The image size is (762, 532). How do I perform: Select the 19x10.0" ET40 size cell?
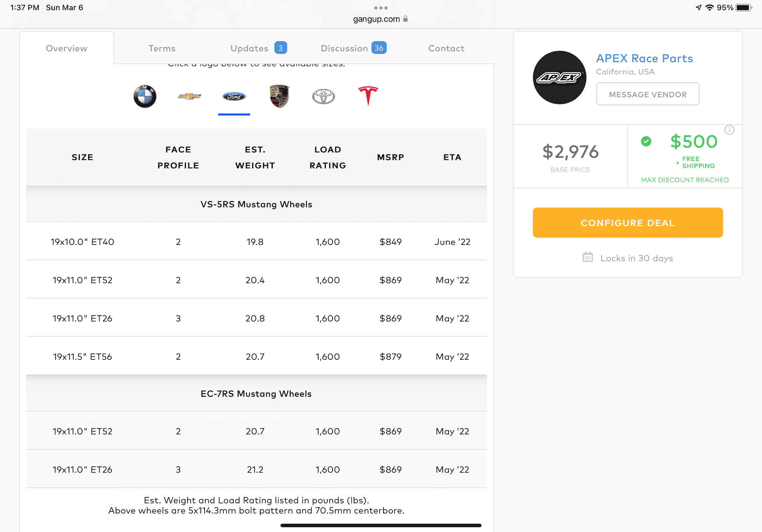pos(82,242)
